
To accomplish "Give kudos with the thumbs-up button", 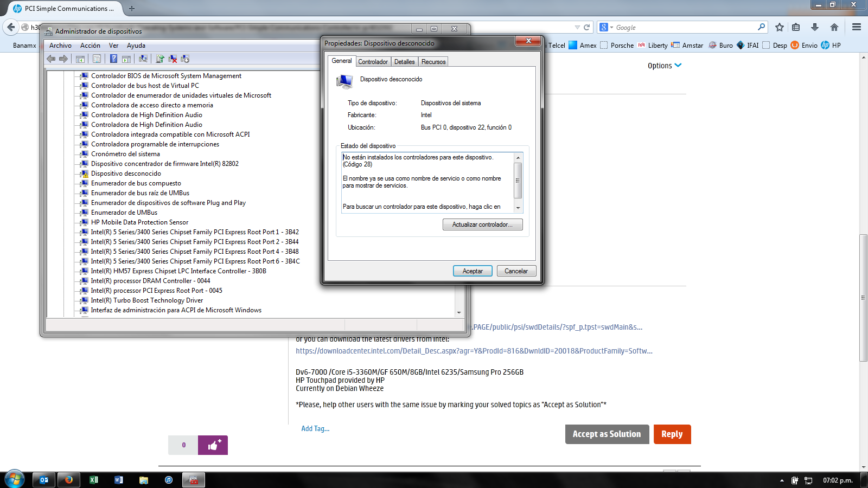I will pyautogui.click(x=213, y=445).
